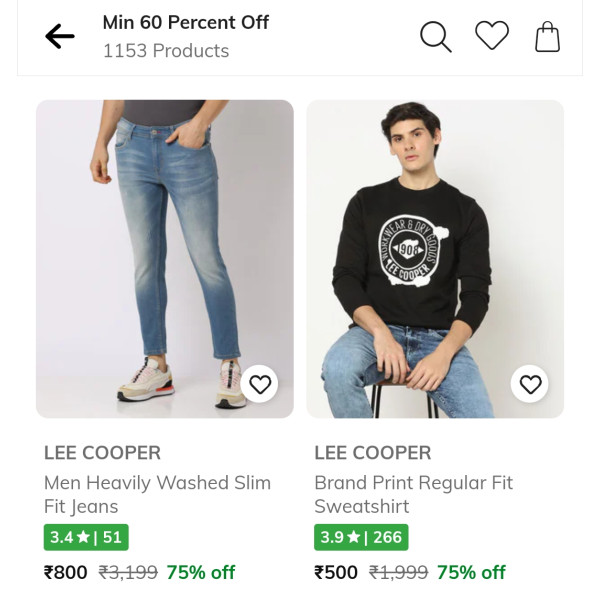Select LEE COOPER brand above sweatshirt title

[372, 453]
